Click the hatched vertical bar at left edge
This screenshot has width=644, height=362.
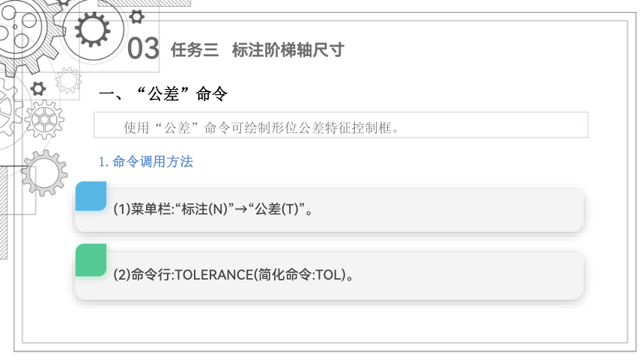3,212
